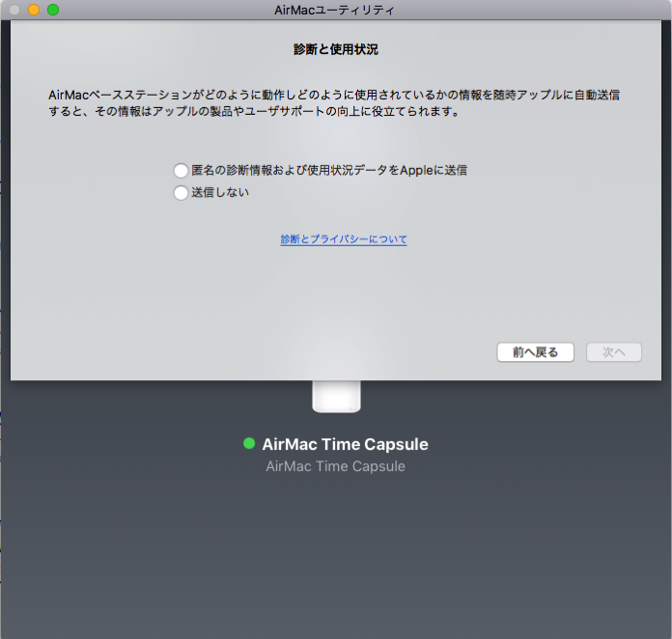
Task: Click the disabled 次へ button
Action: point(614,352)
